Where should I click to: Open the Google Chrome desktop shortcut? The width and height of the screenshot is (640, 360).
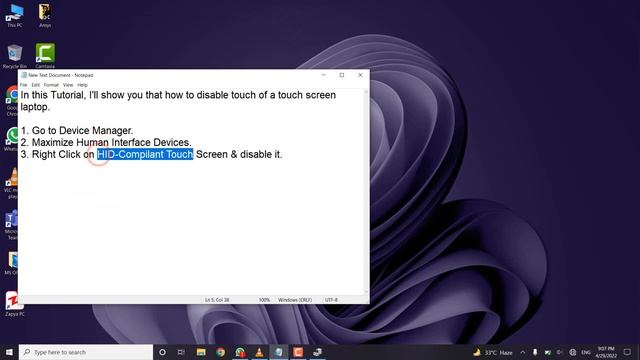pos(12,100)
